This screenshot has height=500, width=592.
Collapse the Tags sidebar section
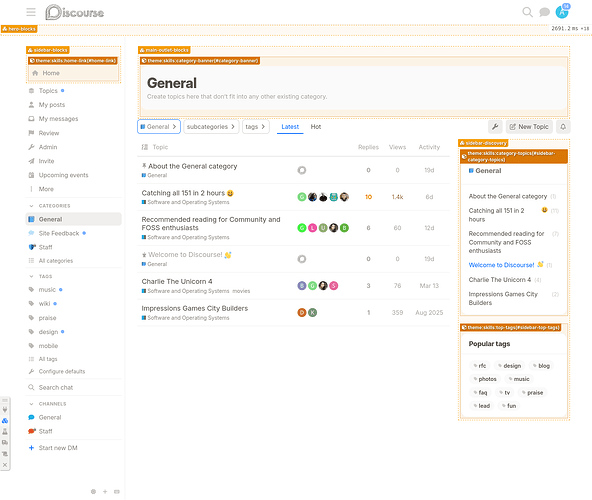click(x=41, y=276)
